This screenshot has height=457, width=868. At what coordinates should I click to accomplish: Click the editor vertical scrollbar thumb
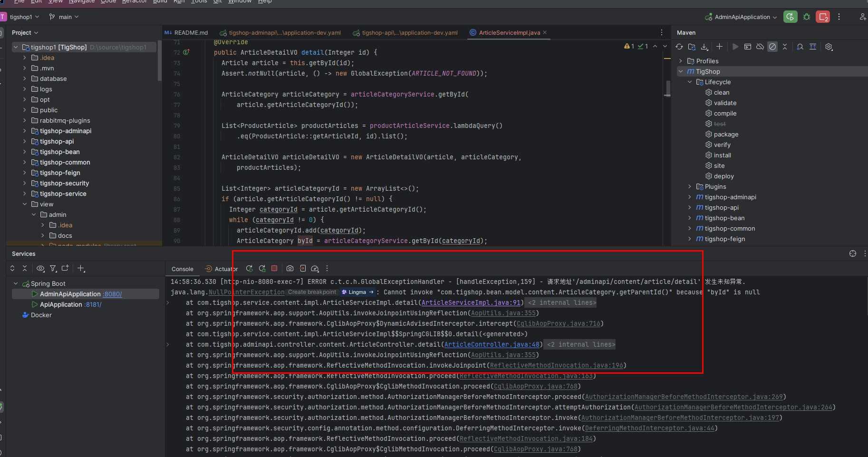click(x=668, y=88)
